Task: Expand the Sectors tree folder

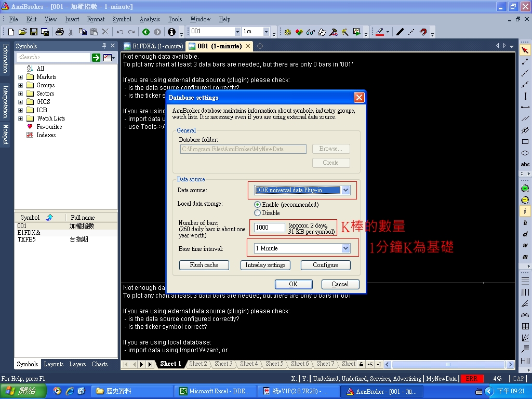Action: pyautogui.click(x=21, y=94)
